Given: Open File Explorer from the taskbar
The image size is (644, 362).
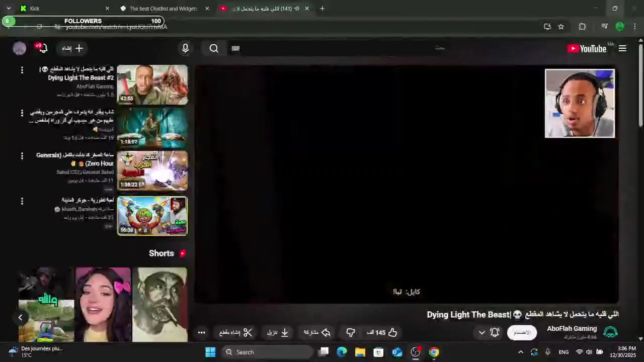Looking at the screenshot, I should tap(360, 352).
